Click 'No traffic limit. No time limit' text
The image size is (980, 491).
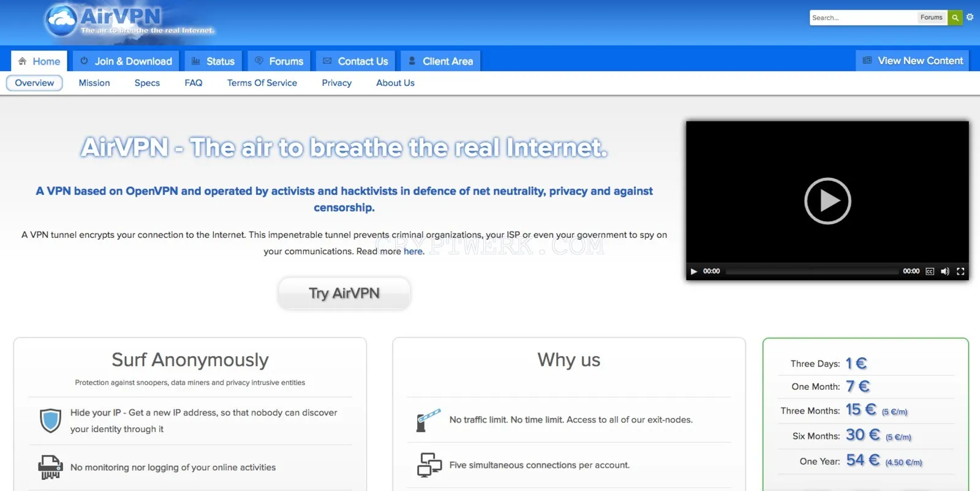pyautogui.click(x=571, y=420)
